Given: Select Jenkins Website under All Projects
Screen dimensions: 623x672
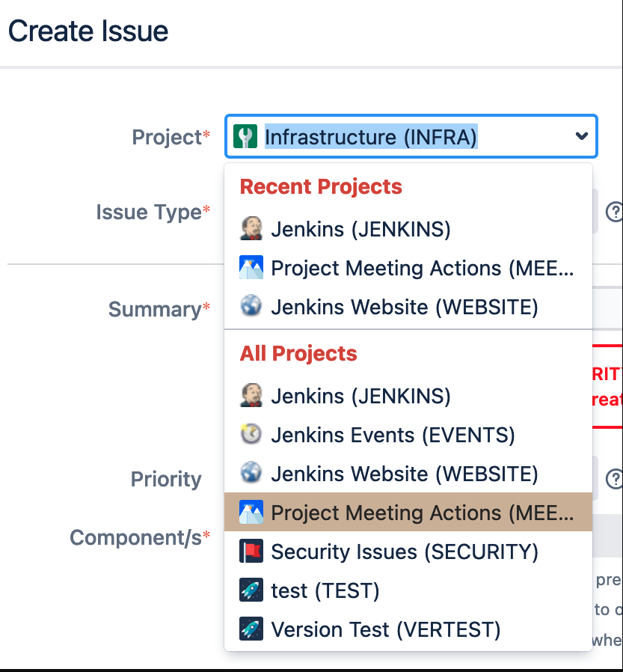Looking at the screenshot, I should tap(408, 474).
